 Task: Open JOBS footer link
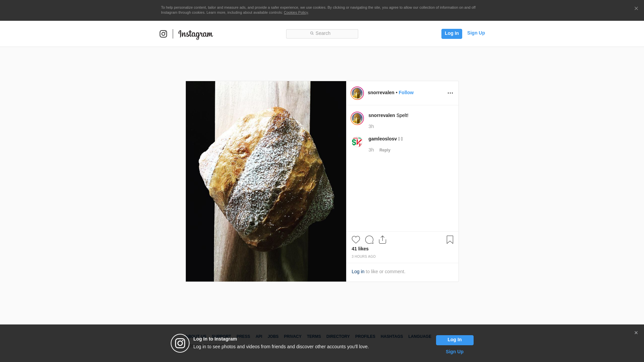pyautogui.click(x=273, y=337)
